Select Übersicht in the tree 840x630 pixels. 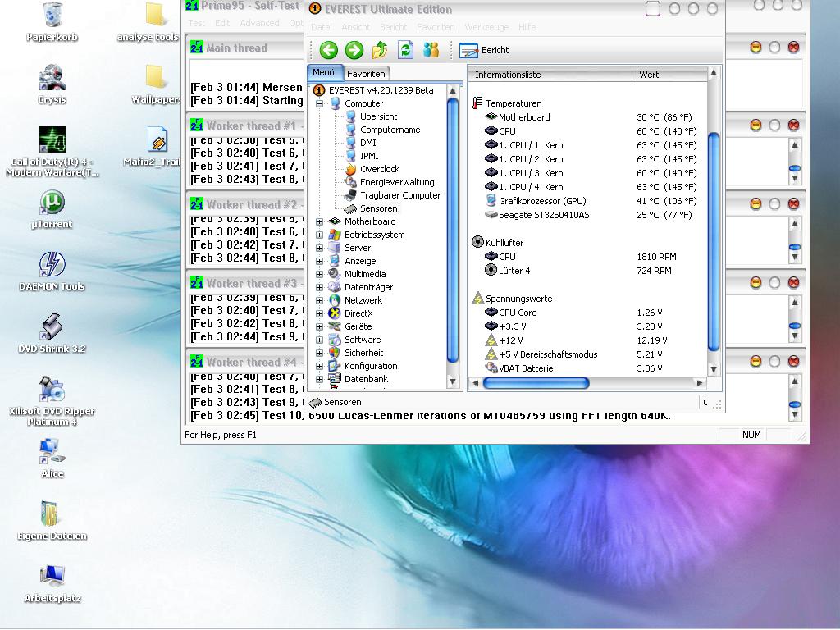click(x=378, y=116)
